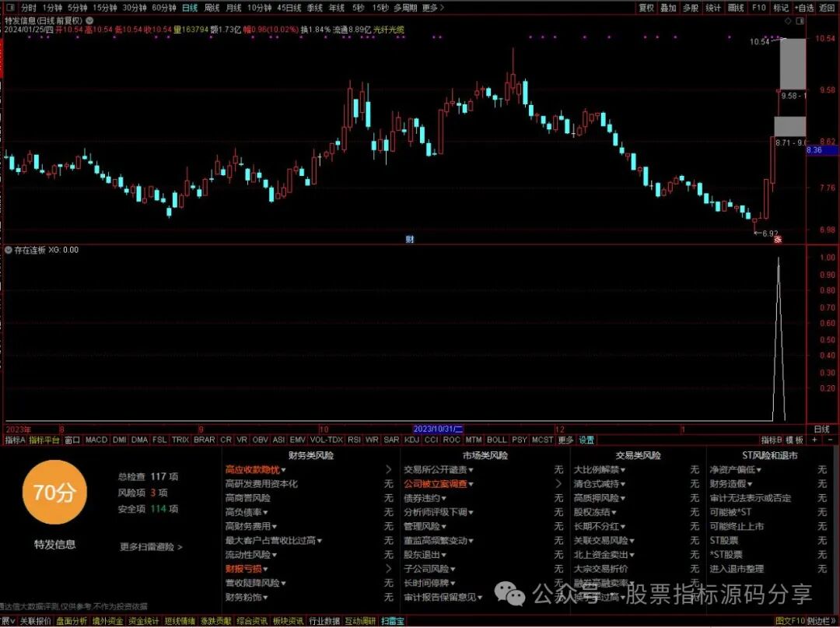Toggle the 侧边栏 sidebar button
This screenshot has width=840, height=628.
coord(820,622)
